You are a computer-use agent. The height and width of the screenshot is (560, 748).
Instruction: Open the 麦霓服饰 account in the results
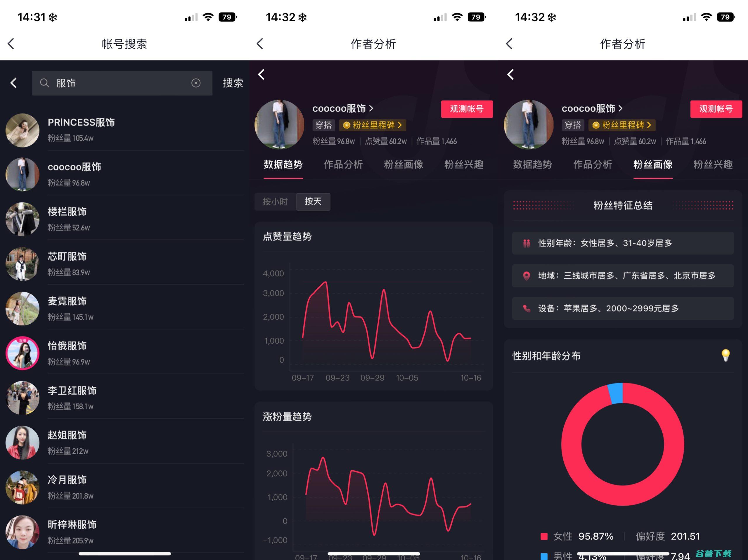125,308
